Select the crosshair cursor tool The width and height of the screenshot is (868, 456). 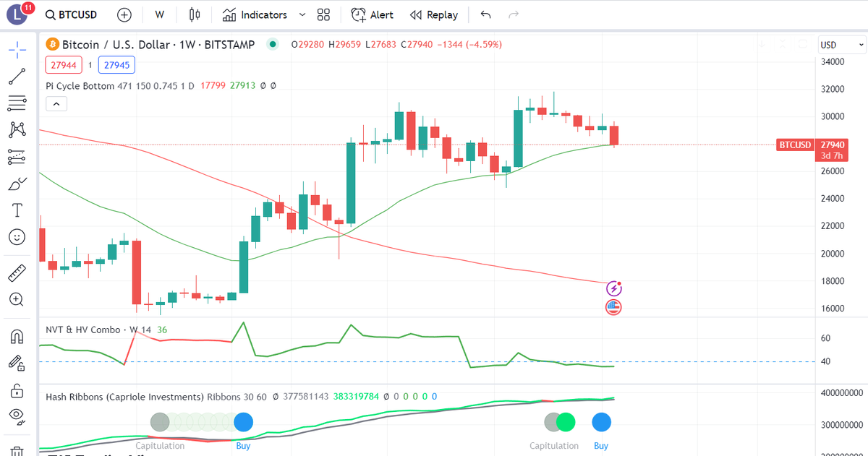tap(17, 50)
